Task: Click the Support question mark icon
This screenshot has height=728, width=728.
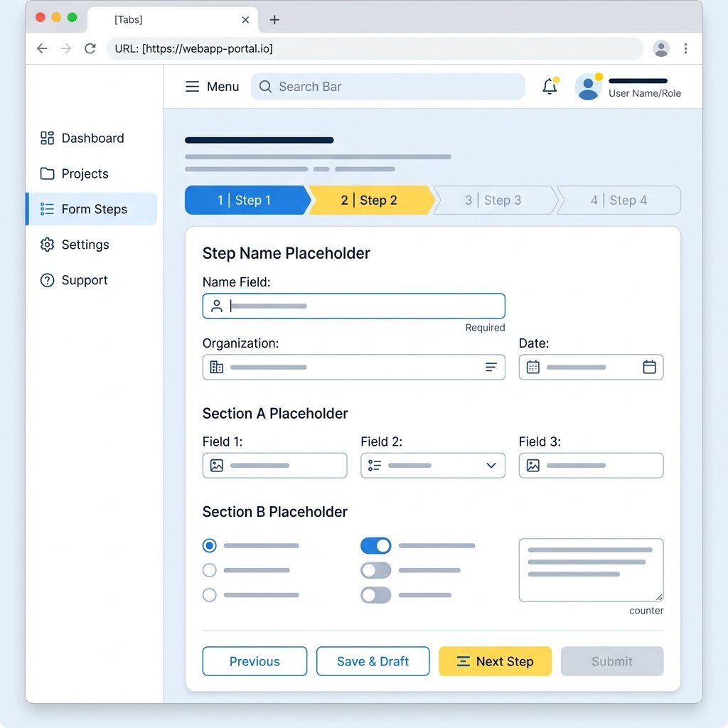Action: click(48, 280)
